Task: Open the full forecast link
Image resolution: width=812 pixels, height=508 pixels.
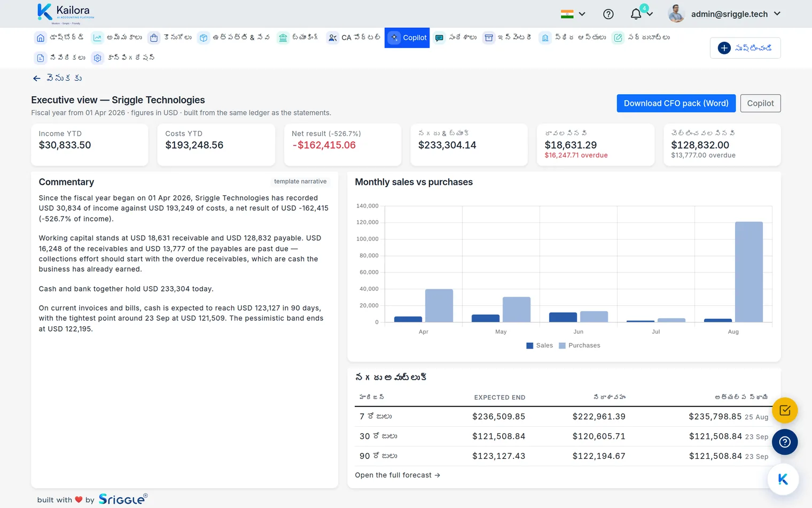Action: [397, 475]
